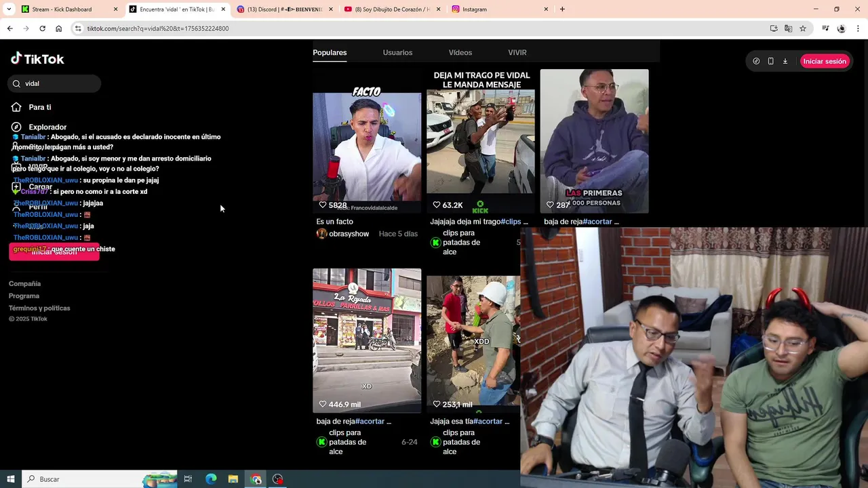
Task: Open the media control icon in Chrome toolbar
Action: point(825,28)
